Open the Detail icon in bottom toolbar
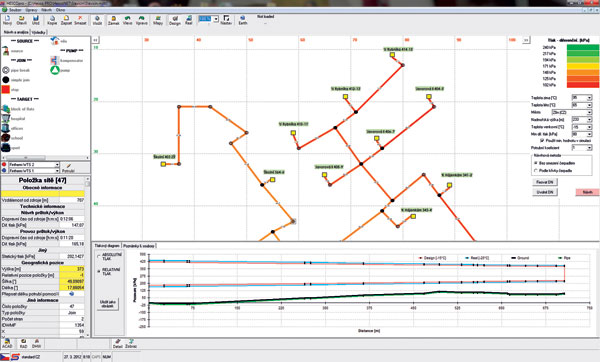The width and height of the screenshot is (600, 362). (117, 343)
